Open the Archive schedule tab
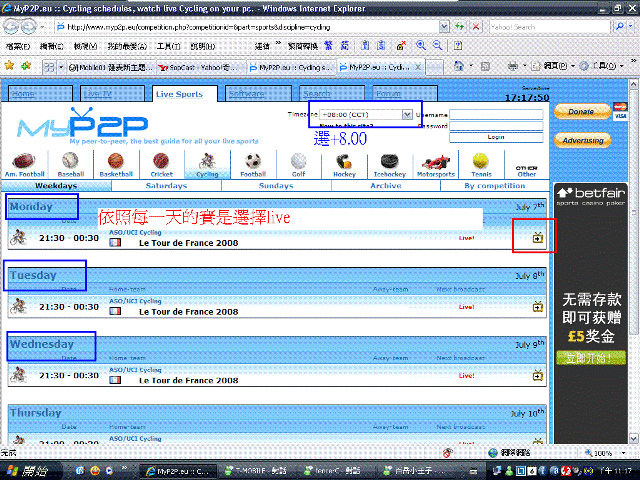The image size is (640, 480). tap(386, 186)
